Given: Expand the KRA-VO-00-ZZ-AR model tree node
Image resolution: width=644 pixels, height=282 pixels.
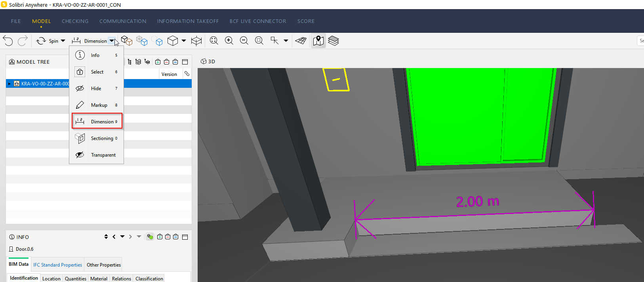Looking at the screenshot, I should click(10, 84).
